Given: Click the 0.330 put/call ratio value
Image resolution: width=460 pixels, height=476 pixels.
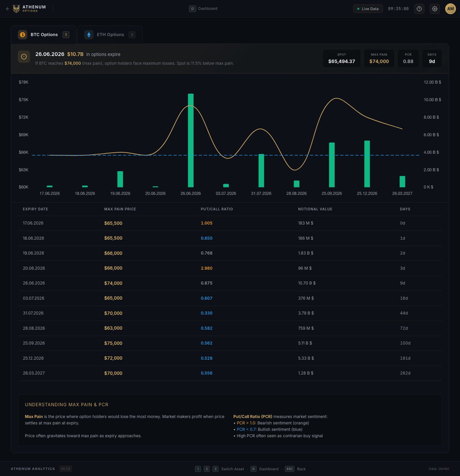Looking at the screenshot, I should pos(207,313).
